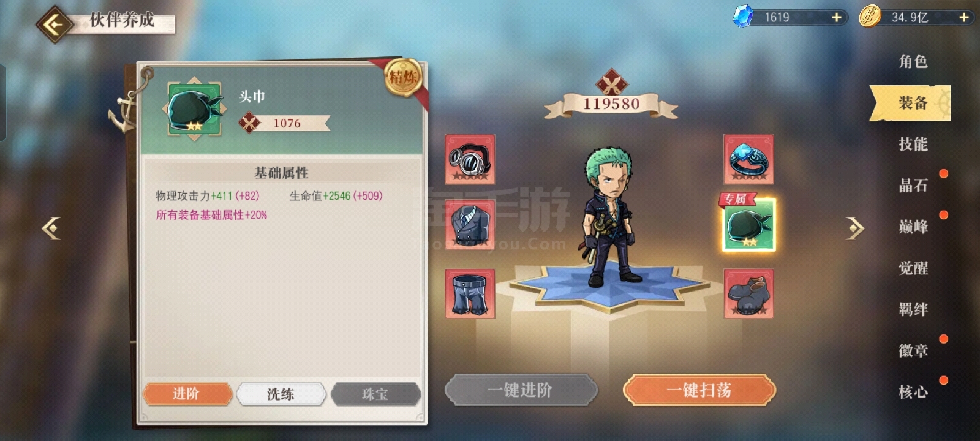980x441 pixels.
Task: Open the 觉醒 tab
Action: click(913, 268)
